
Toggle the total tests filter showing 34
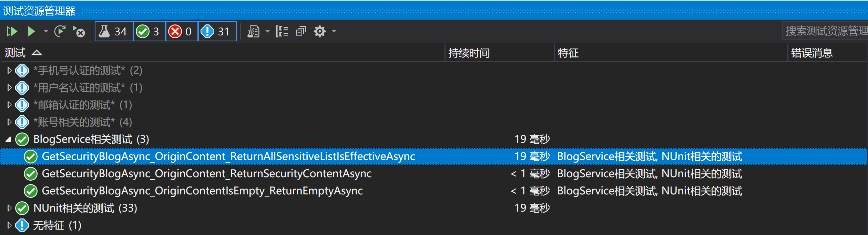[x=114, y=31]
